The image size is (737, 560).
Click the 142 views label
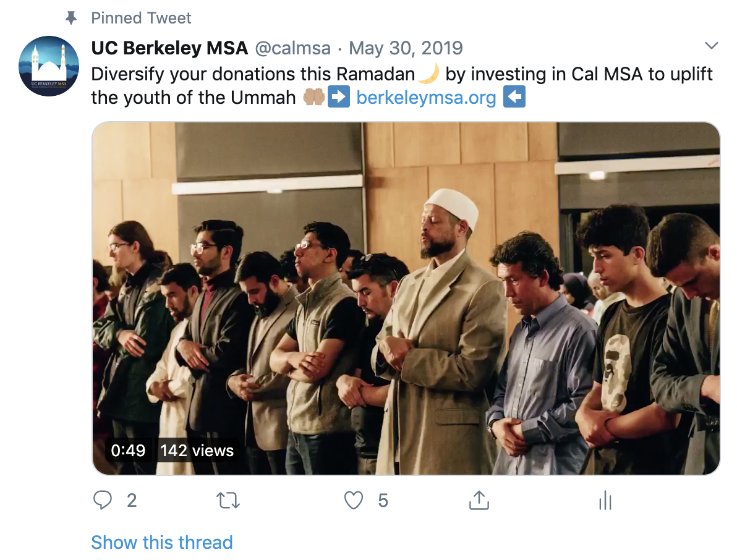click(197, 451)
